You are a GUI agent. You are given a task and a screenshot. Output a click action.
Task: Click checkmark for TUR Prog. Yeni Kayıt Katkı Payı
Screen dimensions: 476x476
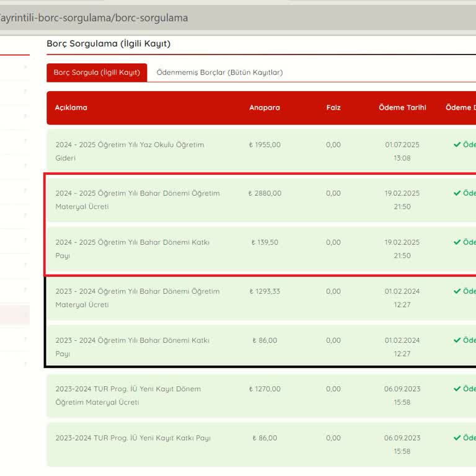pyautogui.click(x=457, y=438)
